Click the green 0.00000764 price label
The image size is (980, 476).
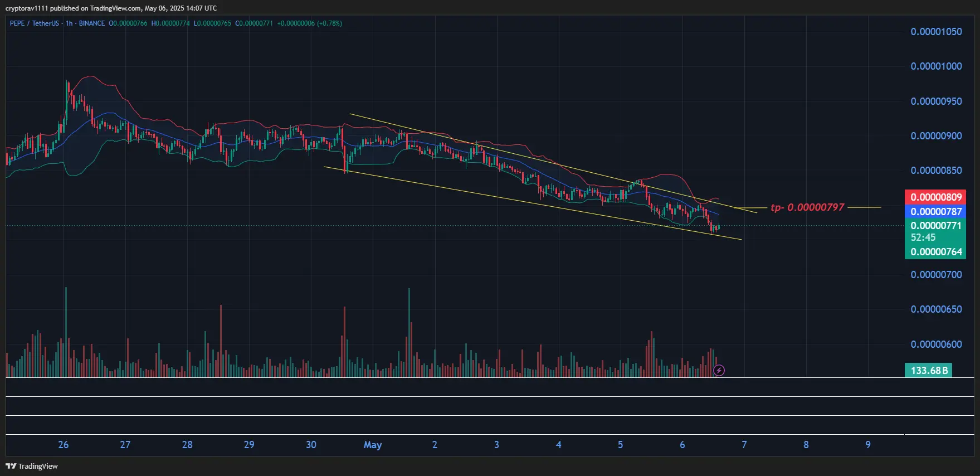[935, 252]
